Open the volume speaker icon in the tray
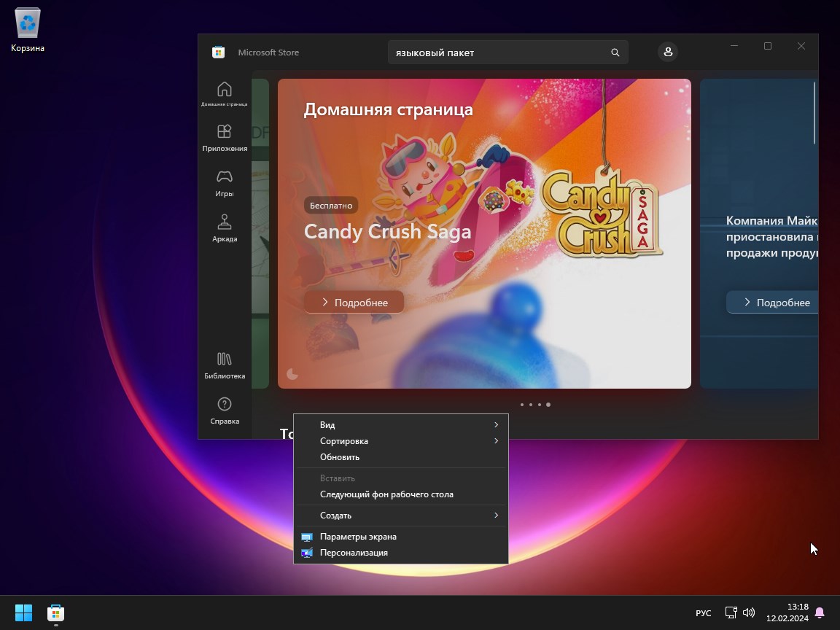 pos(749,612)
